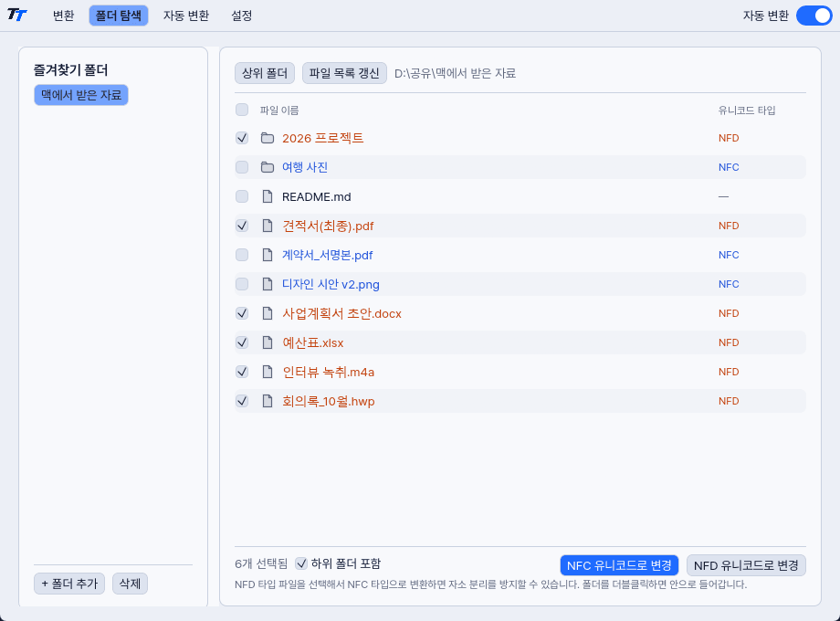
Task: Open the 설정 tab
Action: pyautogui.click(x=242, y=16)
